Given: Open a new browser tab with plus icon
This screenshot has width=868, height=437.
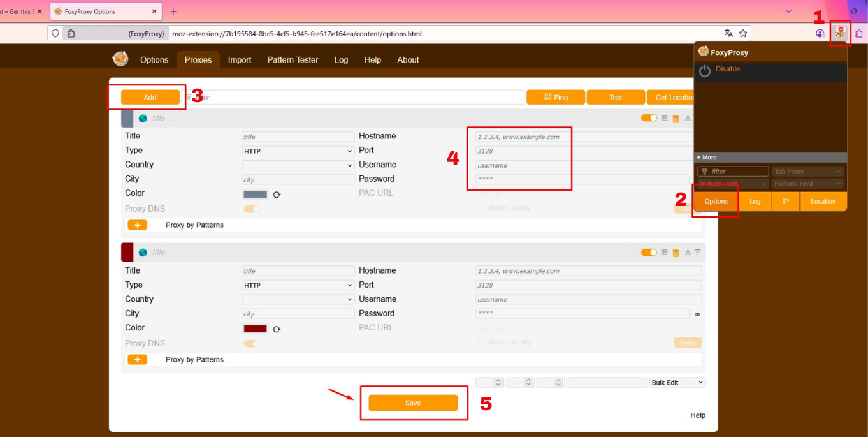Looking at the screenshot, I should 173,11.
